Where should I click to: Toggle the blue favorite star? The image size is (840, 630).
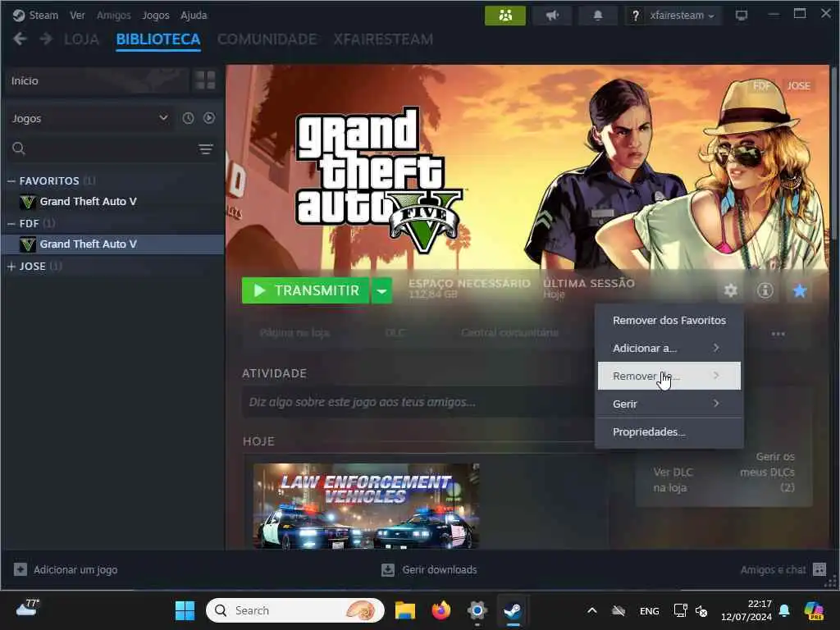[799, 290]
